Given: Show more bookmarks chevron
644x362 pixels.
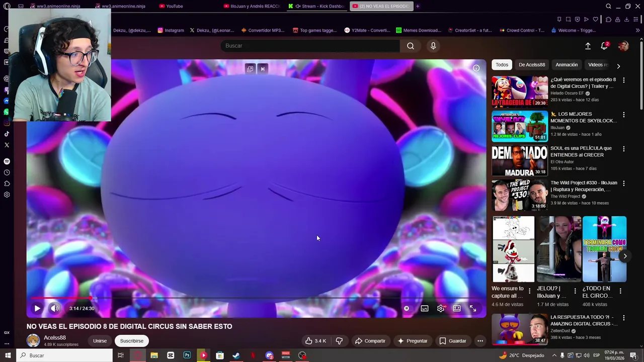Looking at the screenshot, I should coord(638,30).
